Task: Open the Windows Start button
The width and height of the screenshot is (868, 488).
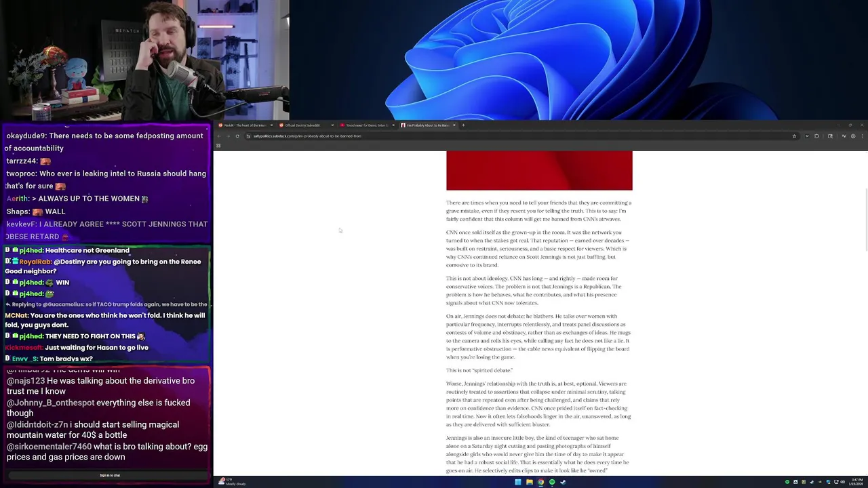Action: point(517,482)
